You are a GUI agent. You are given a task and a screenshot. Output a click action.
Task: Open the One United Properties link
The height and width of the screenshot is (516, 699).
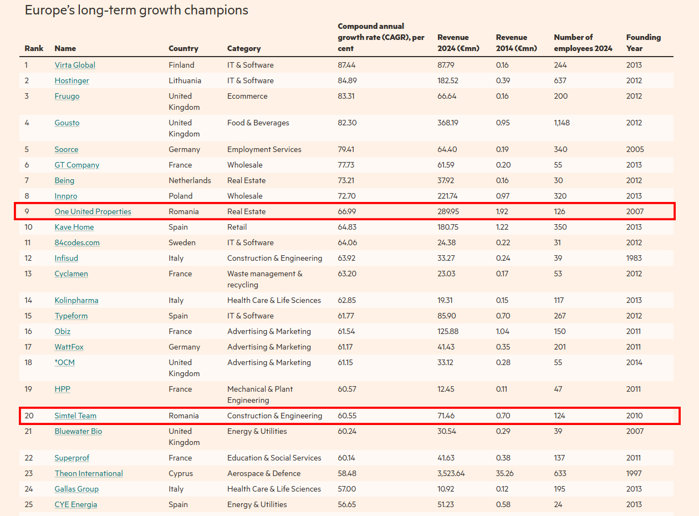93,212
